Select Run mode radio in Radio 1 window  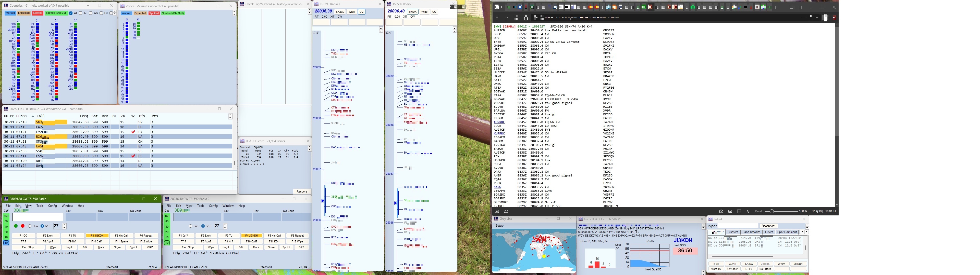[x=30, y=226]
